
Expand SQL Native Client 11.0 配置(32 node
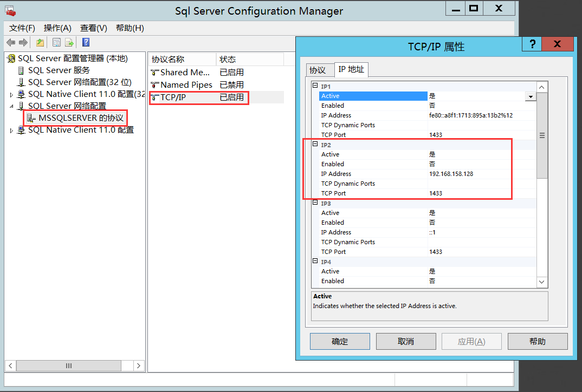(x=11, y=95)
